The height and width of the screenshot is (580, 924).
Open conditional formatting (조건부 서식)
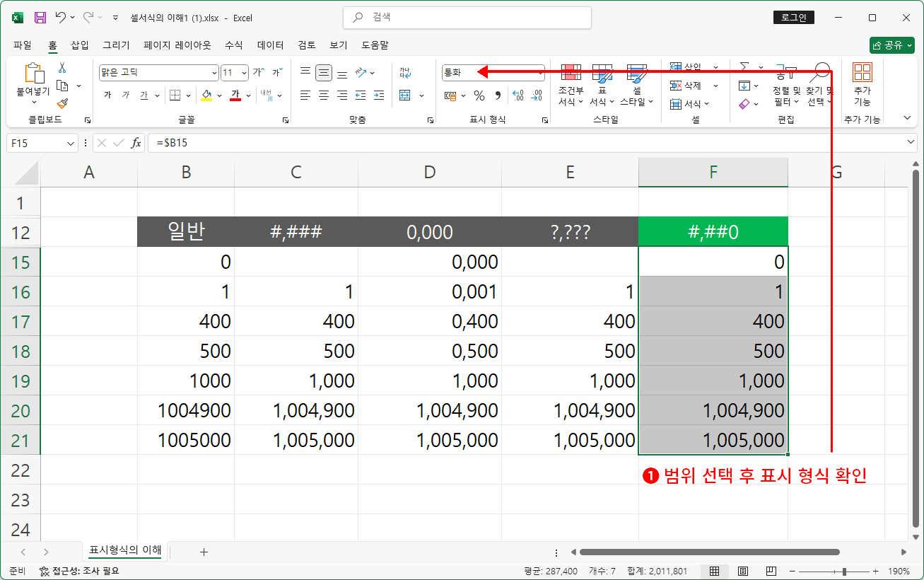click(571, 85)
